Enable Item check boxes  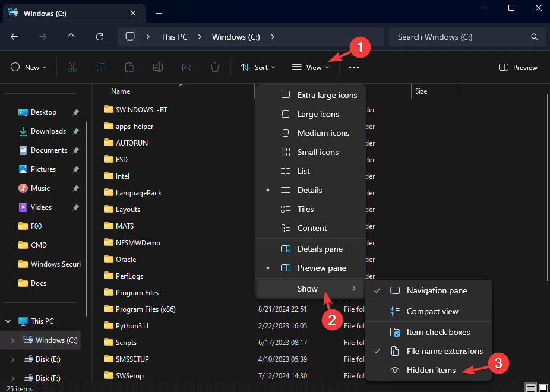tap(429, 332)
